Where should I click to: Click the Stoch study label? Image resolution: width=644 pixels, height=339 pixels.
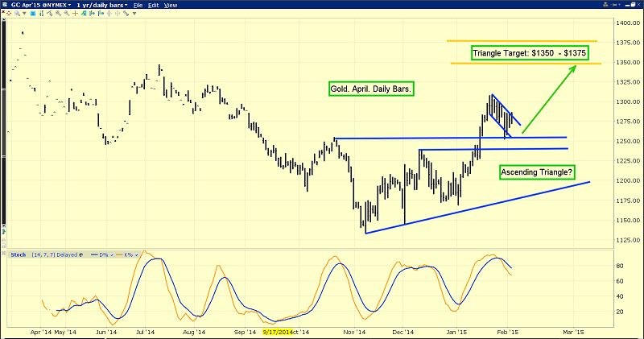[19, 254]
